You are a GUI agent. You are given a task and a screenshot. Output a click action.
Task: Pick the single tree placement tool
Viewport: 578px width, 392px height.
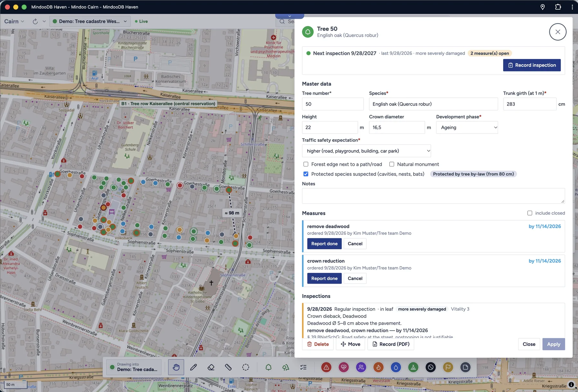click(x=268, y=367)
